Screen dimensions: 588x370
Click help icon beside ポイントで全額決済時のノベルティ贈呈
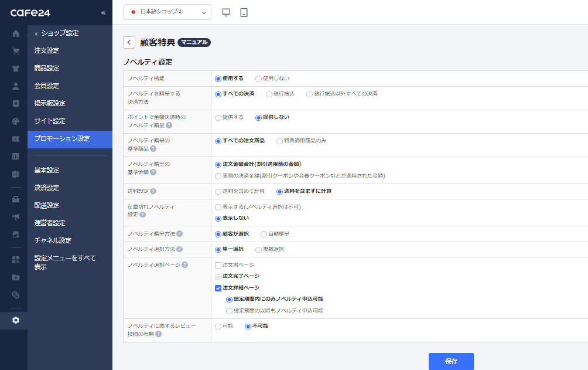pyautogui.click(x=169, y=125)
